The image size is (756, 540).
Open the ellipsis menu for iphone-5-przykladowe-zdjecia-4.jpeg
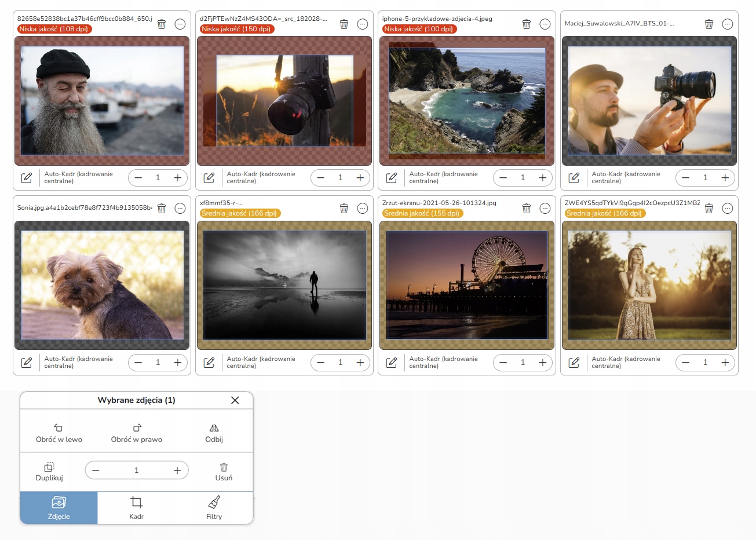click(545, 24)
